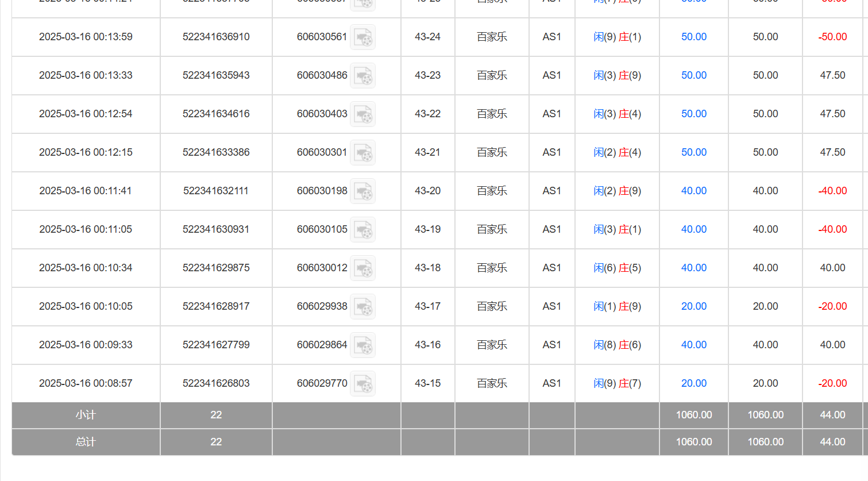Image resolution: width=868 pixels, height=481 pixels.
Task: Open video replay icon for round 606030561
Action: pos(362,37)
